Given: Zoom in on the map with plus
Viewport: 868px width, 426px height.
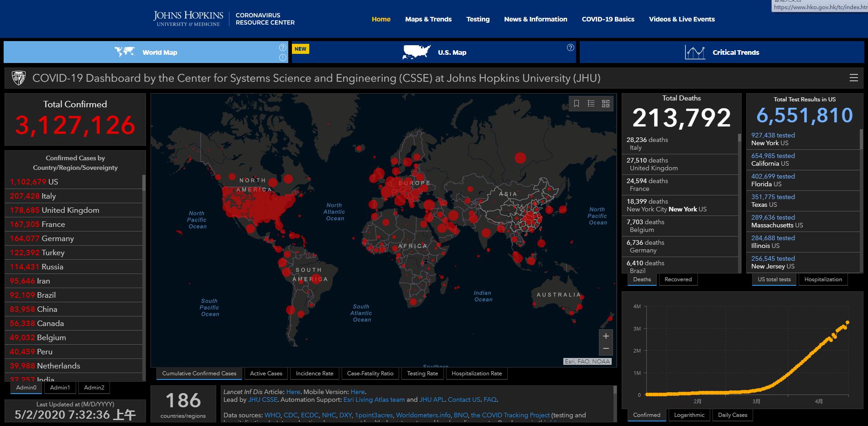Looking at the screenshot, I should point(606,336).
